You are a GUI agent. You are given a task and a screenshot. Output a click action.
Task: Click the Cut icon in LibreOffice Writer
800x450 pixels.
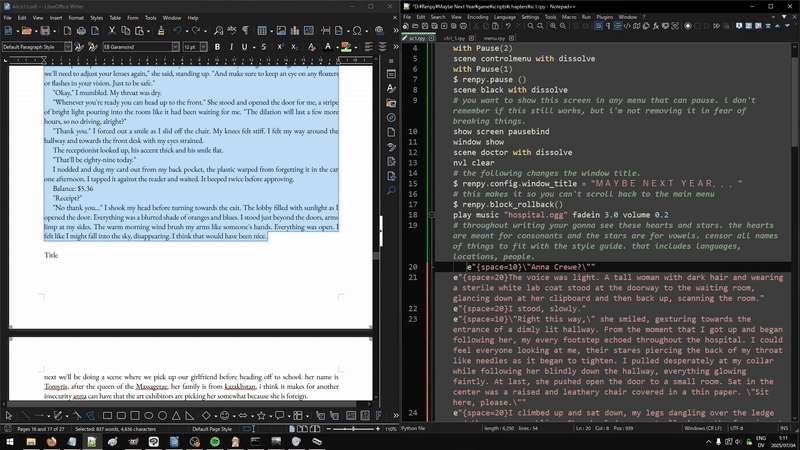click(112, 31)
